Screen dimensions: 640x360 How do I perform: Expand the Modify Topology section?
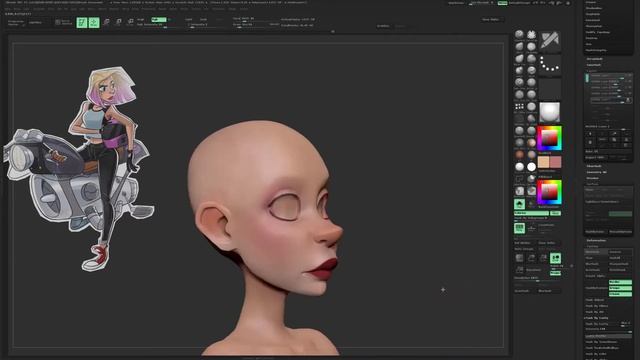point(598,32)
